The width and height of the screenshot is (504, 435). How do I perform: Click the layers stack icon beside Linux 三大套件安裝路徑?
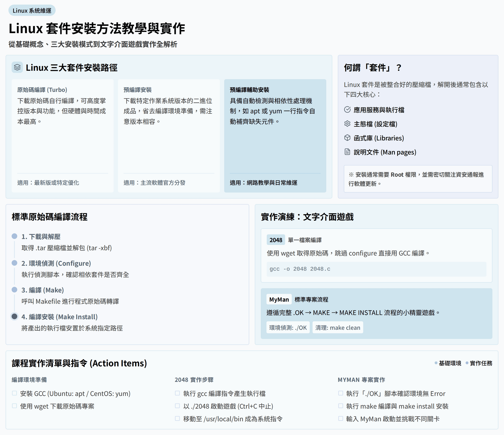point(17,67)
